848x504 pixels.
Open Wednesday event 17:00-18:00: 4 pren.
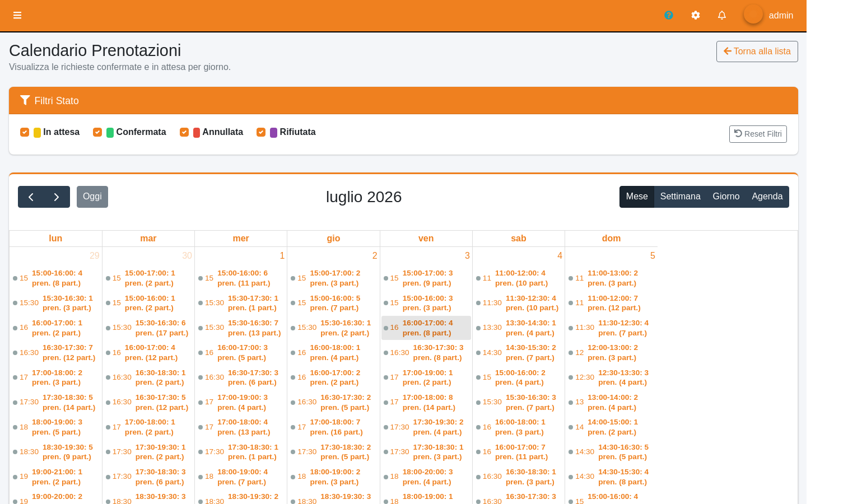tap(241, 427)
